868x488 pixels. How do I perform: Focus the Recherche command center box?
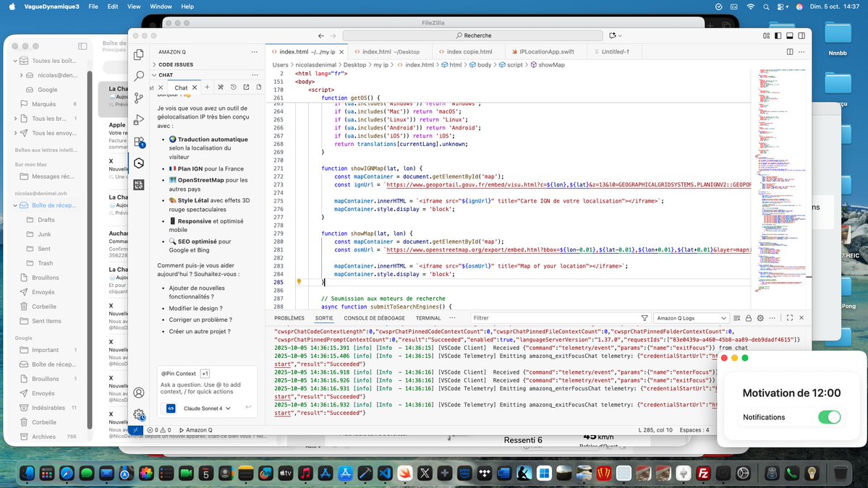[x=474, y=35]
